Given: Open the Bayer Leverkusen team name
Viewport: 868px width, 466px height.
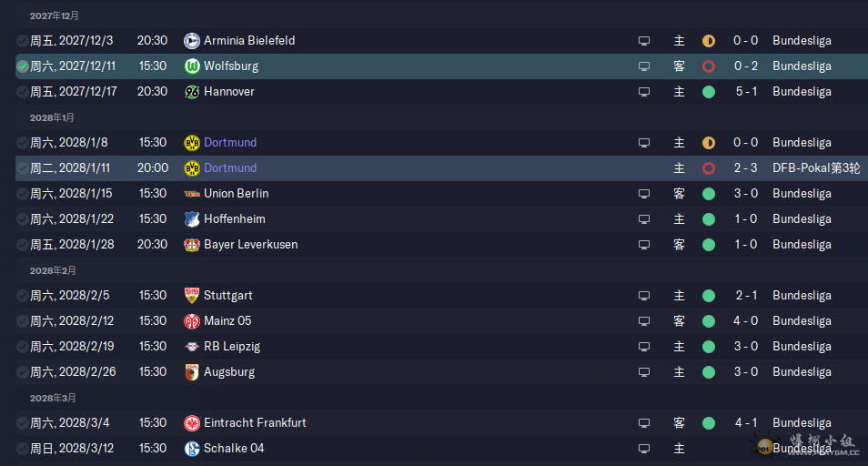Looking at the screenshot, I should (251, 244).
